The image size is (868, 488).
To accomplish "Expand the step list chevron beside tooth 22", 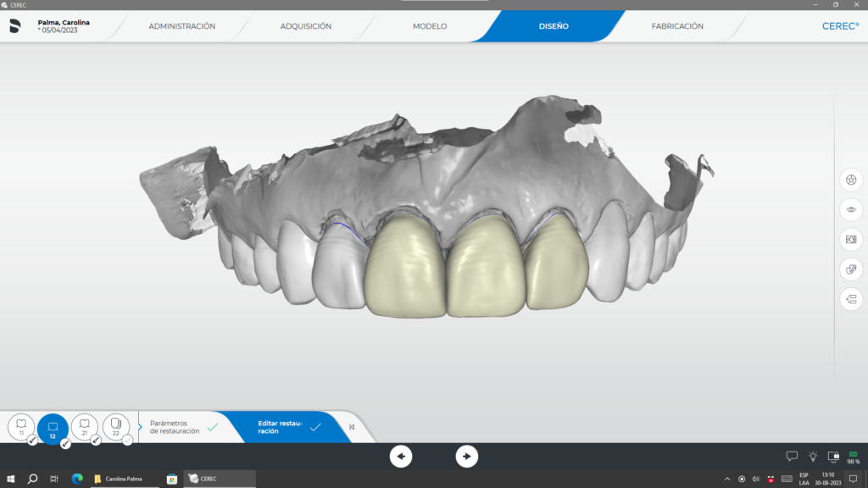I will click(140, 427).
